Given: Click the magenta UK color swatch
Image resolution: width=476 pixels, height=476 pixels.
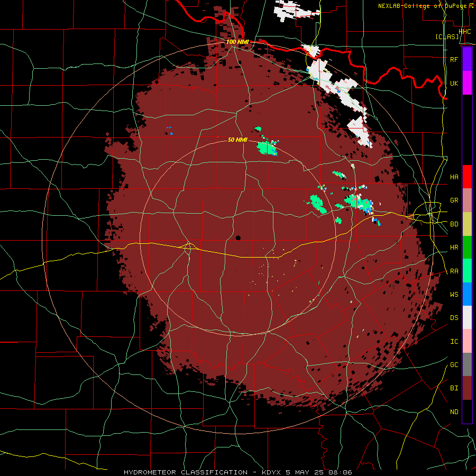Looking at the screenshot, I should (467, 83).
